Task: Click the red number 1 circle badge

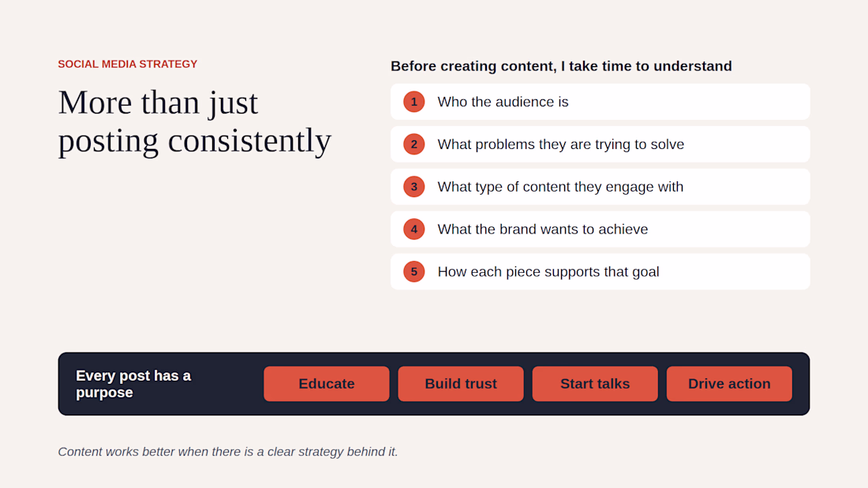Action: pos(413,102)
